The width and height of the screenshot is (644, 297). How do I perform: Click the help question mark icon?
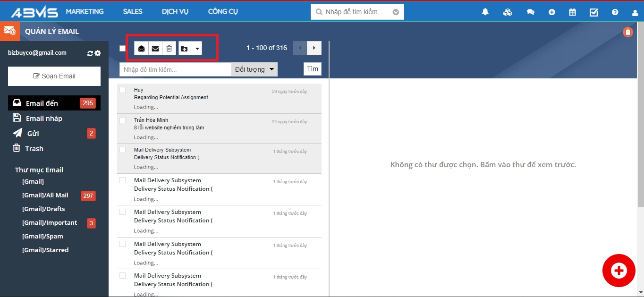pos(615,12)
